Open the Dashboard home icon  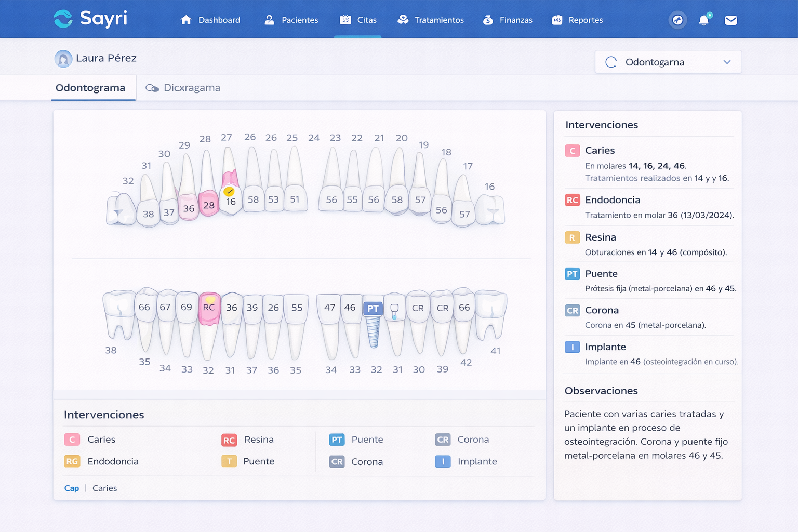click(x=185, y=20)
